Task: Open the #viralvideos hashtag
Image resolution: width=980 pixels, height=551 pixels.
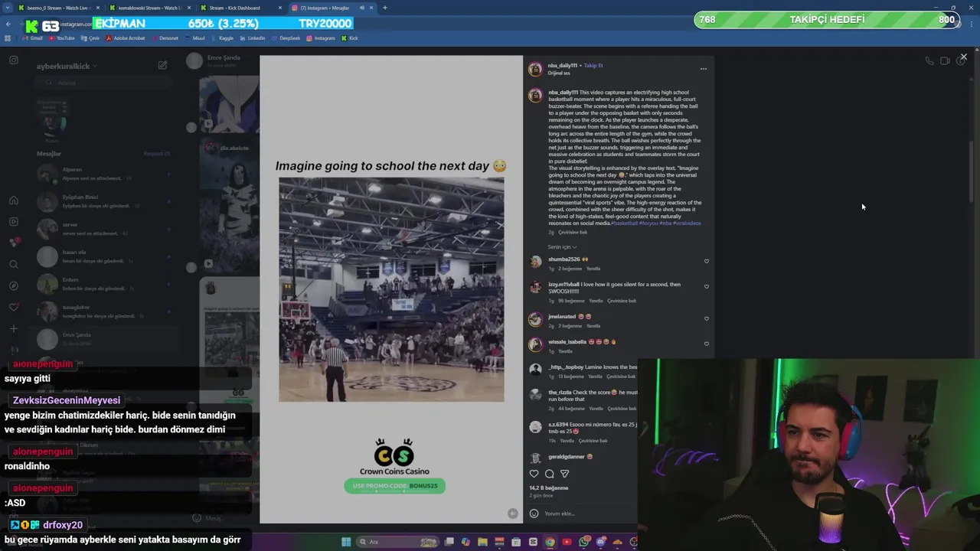Action: click(x=687, y=223)
